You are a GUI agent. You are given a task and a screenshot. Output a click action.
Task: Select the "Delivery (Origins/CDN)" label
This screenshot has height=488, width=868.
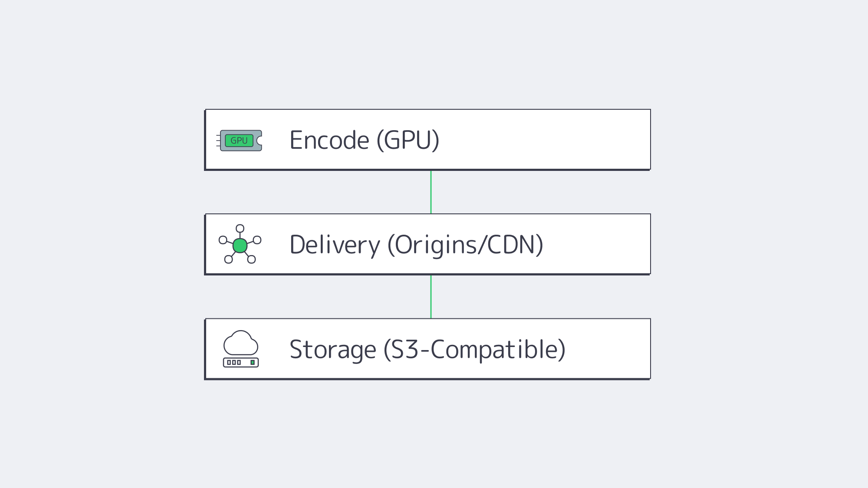pos(416,245)
